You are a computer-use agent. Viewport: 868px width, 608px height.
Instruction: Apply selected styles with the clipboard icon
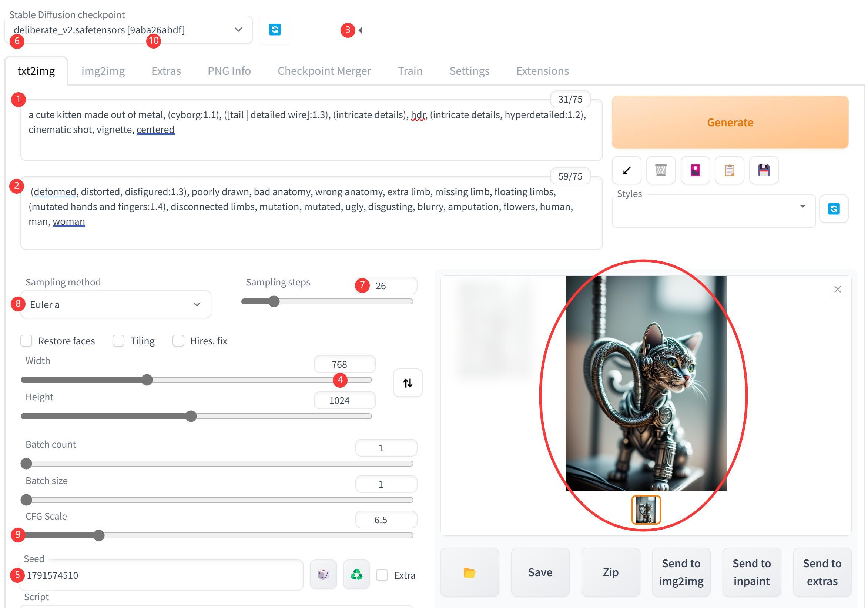pyautogui.click(x=730, y=171)
